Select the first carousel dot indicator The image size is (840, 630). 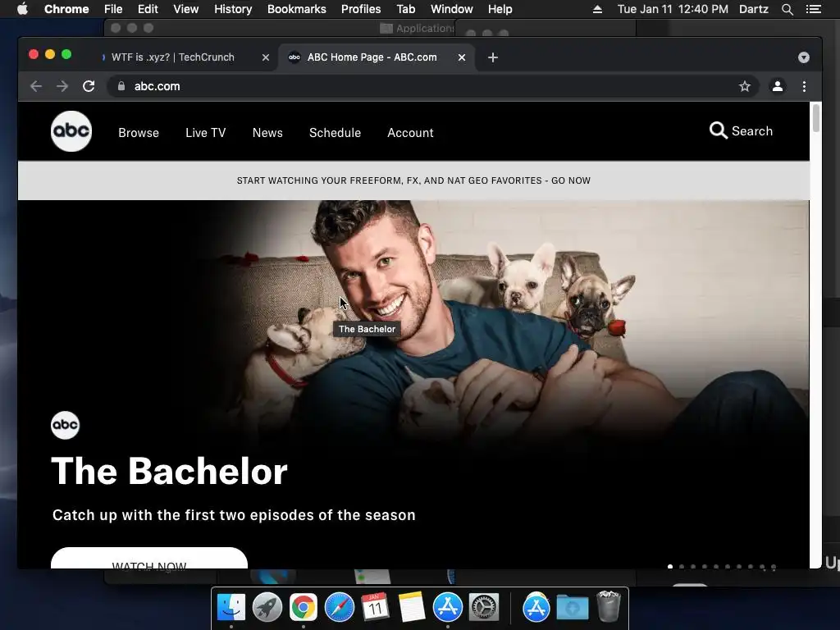coord(670,566)
